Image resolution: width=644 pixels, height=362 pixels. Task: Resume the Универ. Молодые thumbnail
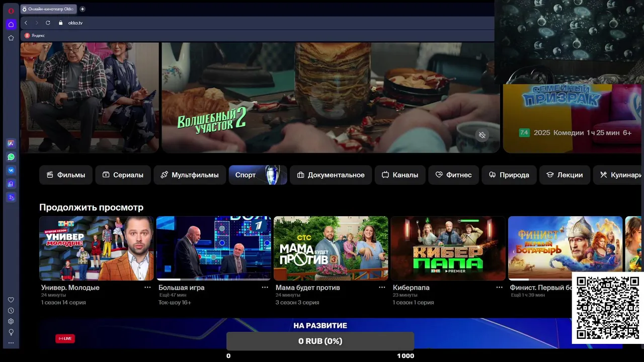point(97,248)
